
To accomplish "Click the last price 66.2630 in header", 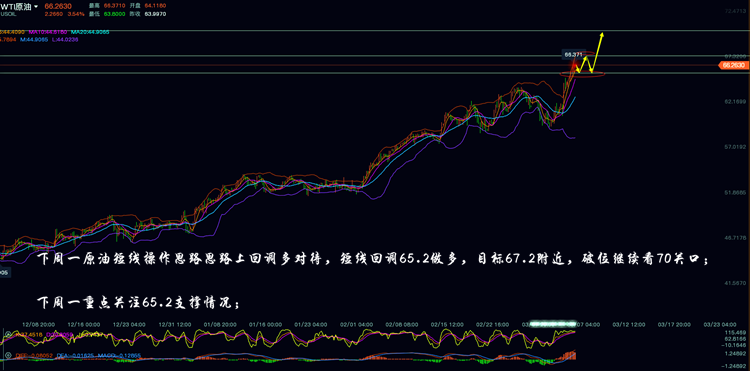I will tap(57, 6).
